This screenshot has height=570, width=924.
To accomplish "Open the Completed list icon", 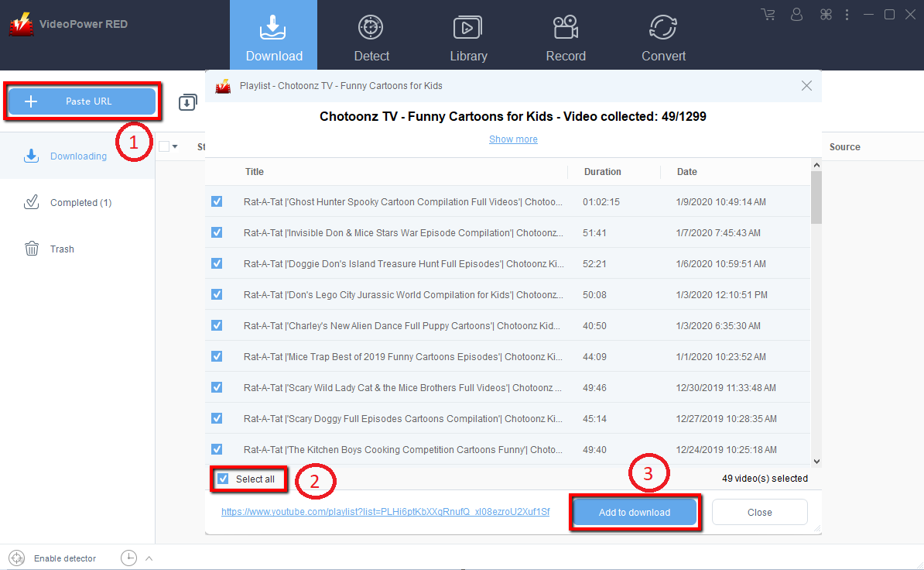I will 32,202.
